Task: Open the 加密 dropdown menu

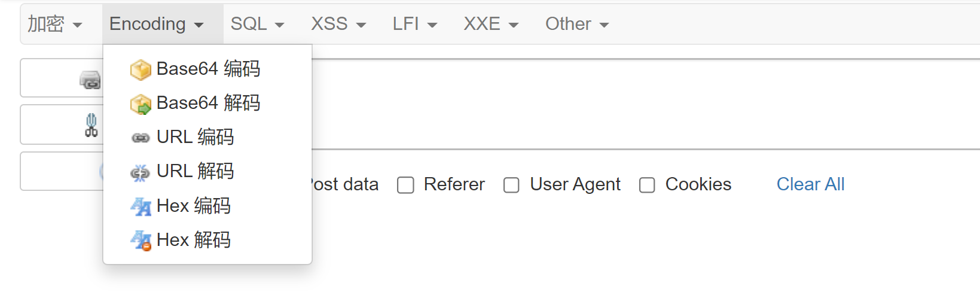Action: click(54, 24)
